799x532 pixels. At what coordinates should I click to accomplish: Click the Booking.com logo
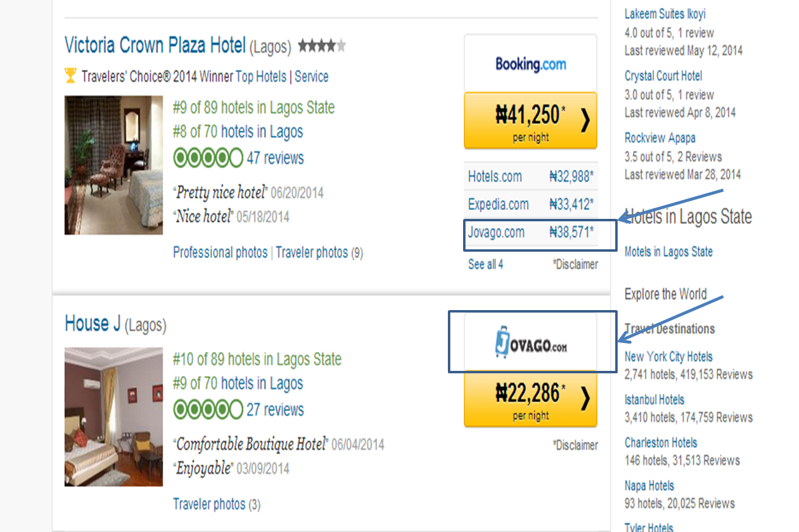(530, 64)
